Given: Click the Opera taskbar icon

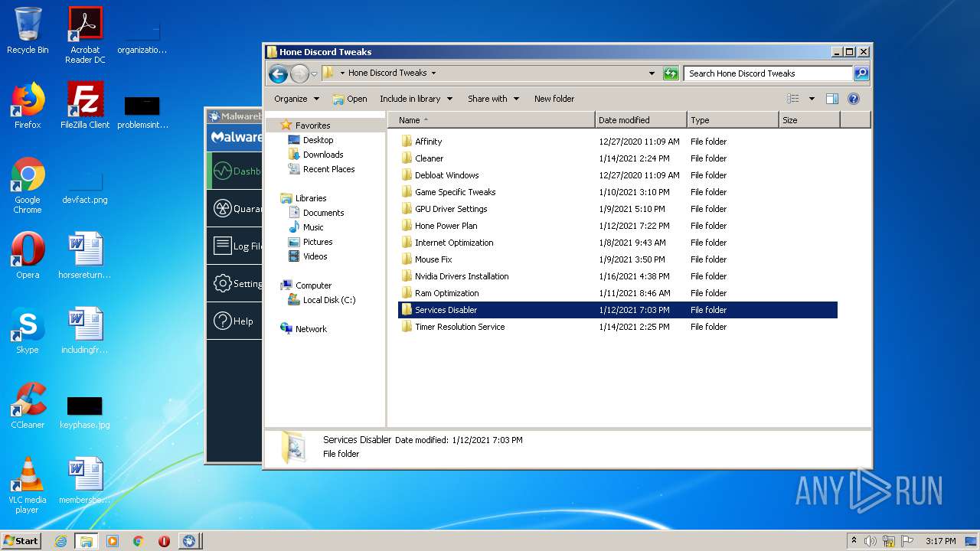Looking at the screenshot, I should pyautogui.click(x=164, y=541).
